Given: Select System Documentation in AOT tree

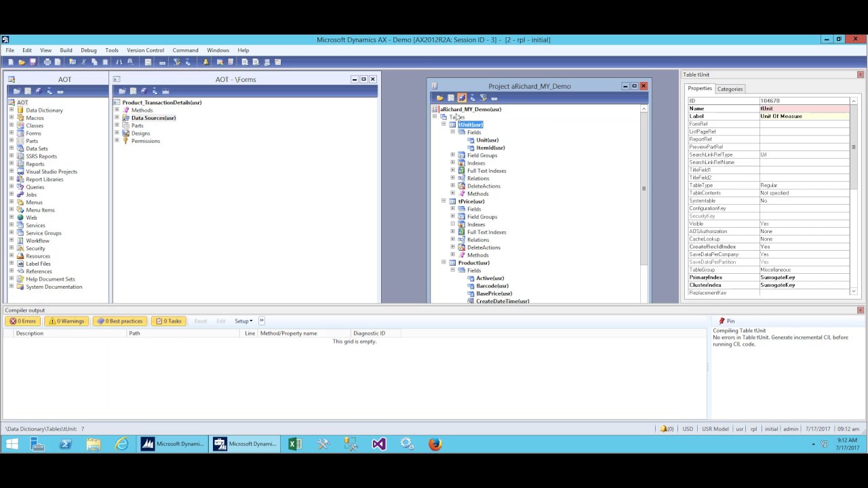Looking at the screenshot, I should tap(54, 287).
